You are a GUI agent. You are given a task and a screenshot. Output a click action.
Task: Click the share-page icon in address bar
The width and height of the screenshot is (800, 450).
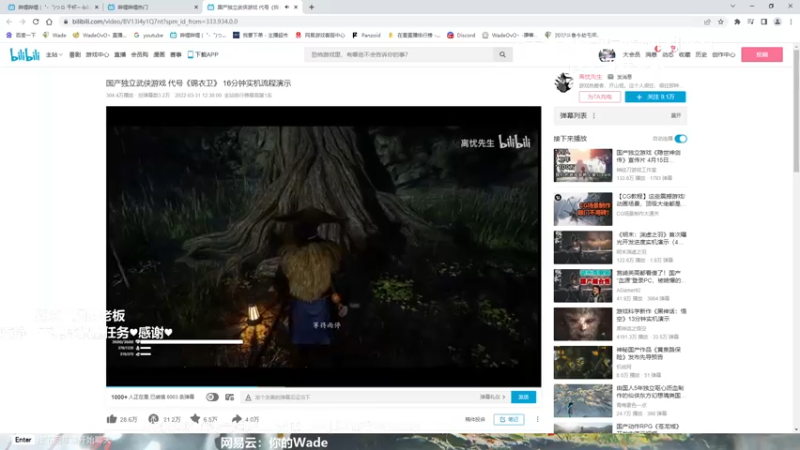(707, 21)
